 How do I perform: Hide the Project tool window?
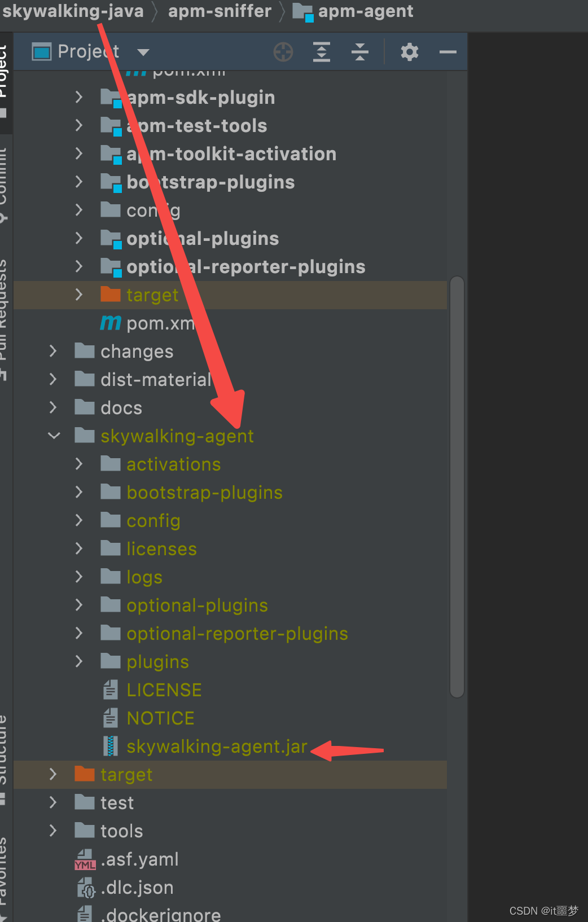click(448, 52)
